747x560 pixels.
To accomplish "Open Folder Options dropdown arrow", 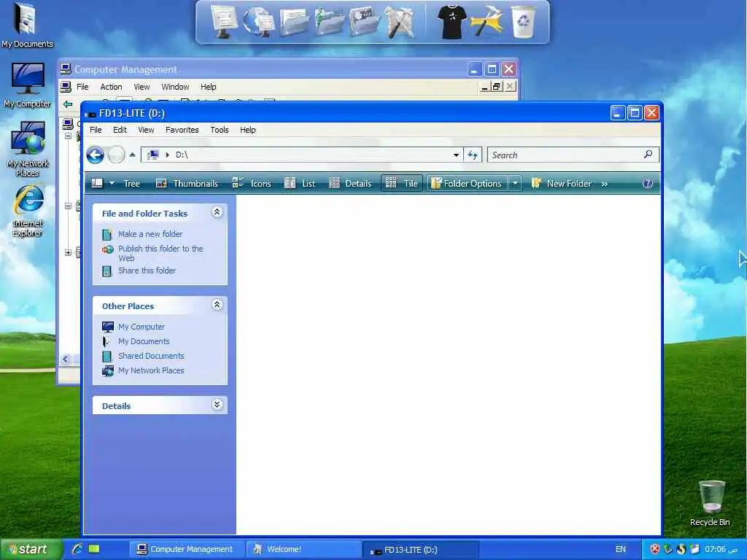I will [515, 183].
